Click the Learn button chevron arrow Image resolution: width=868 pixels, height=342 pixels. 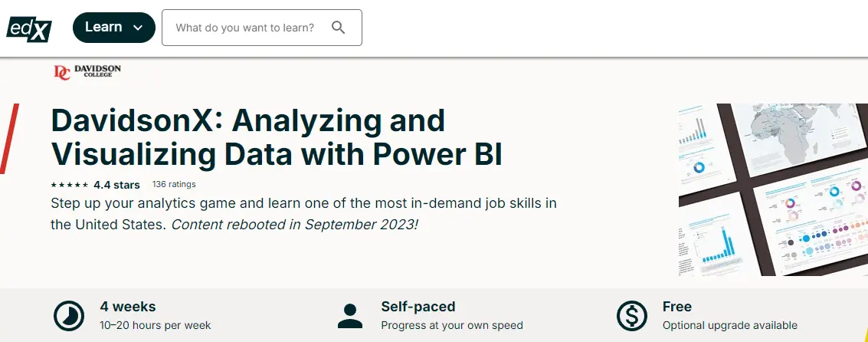click(x=139, y=28)
